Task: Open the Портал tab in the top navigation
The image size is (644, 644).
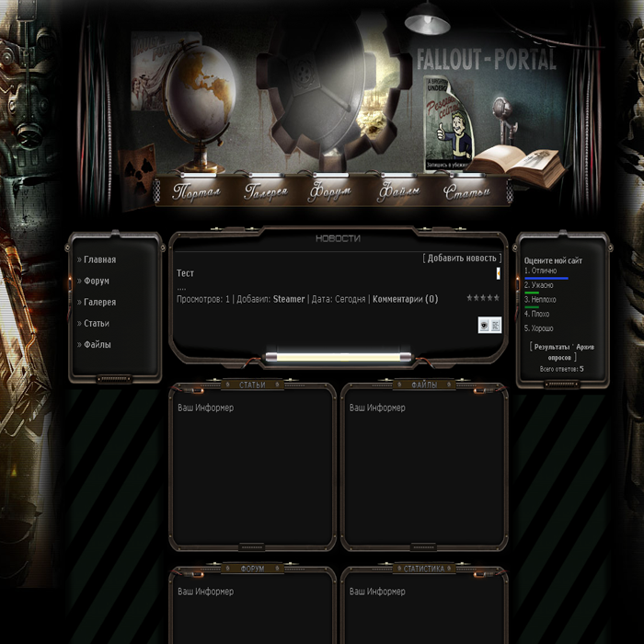Action: click(x=196, y=192)
